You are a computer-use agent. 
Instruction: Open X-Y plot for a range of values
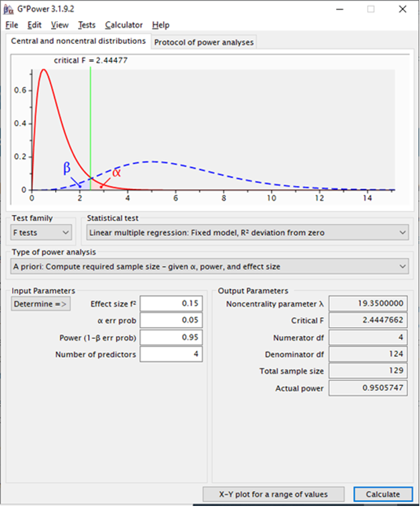pyautogui.click(x=274, y=494)
